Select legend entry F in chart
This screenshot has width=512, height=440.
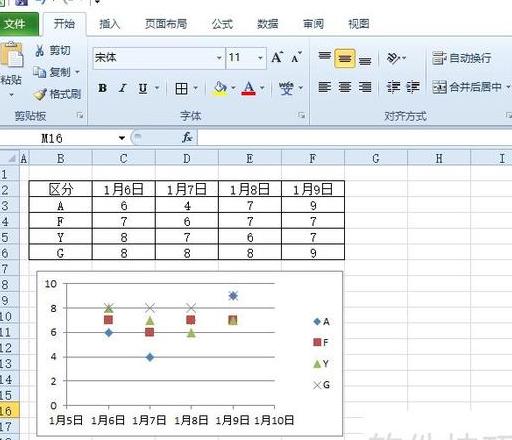tap(321, 342)
